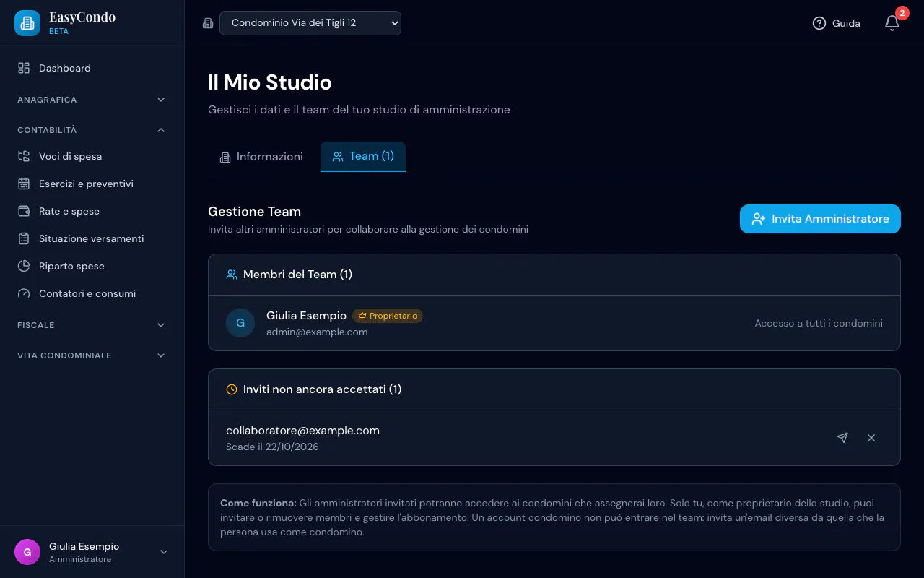924x578 pixels.
Task: Click the collaboratore@example.com invite text
Action: [302, 431]
